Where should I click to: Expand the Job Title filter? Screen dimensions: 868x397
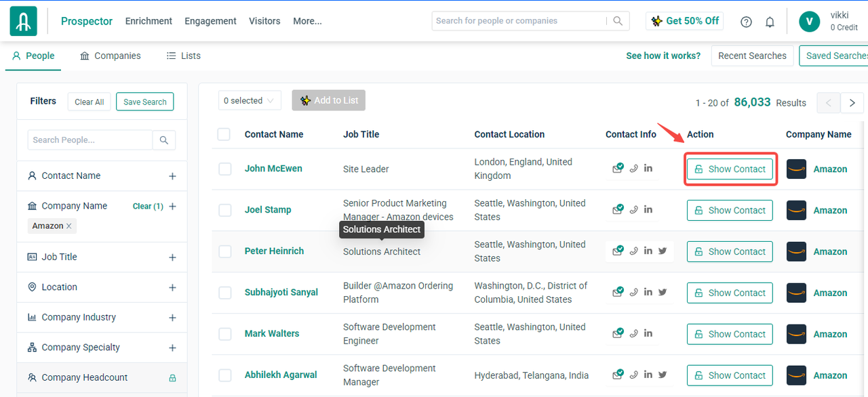[172, 257]
